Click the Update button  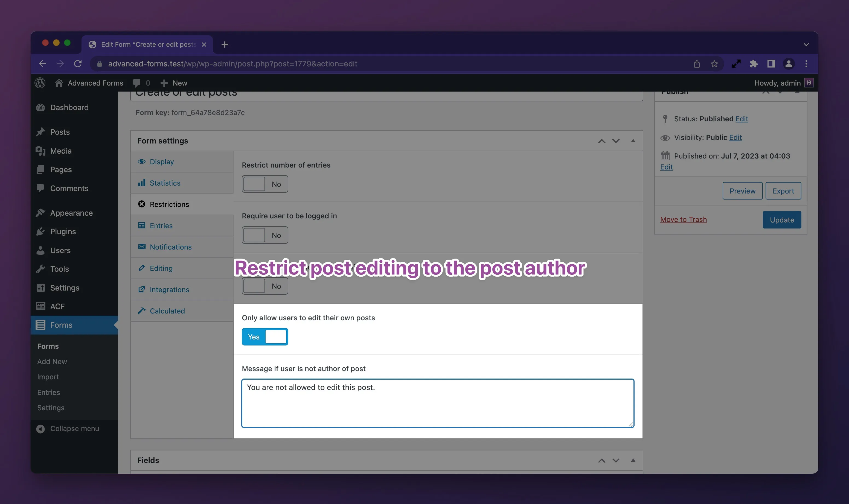pos(782,220)
